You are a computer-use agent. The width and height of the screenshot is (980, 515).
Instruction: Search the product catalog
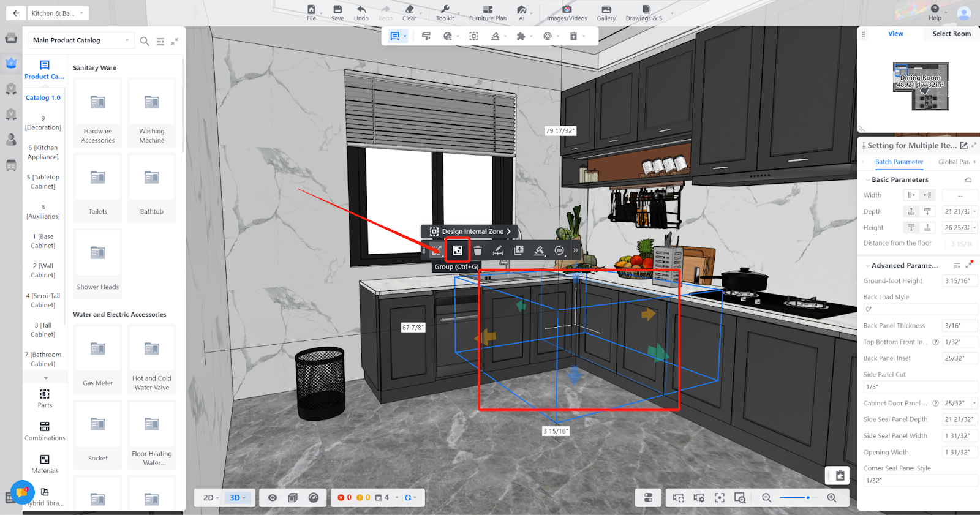145,41
